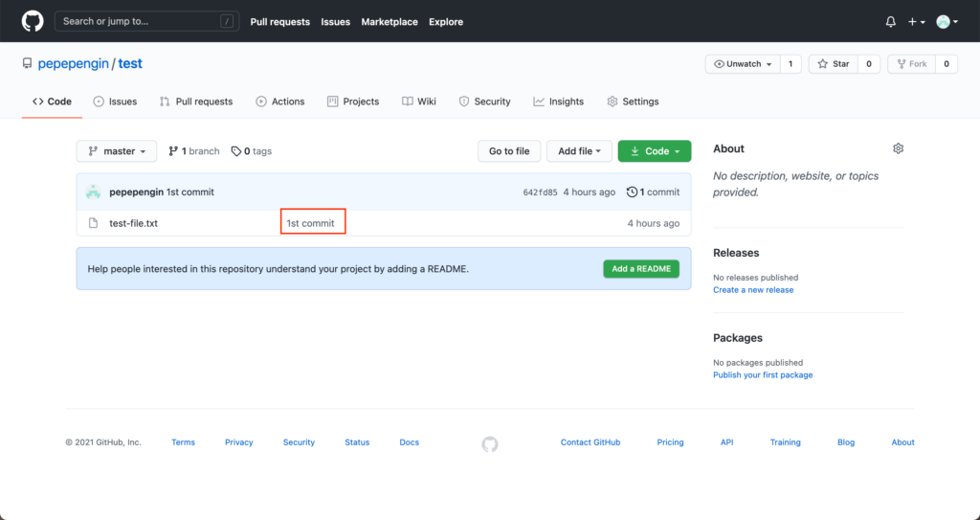Open the Packages heading link
The height and width of the screenshot is (520, 980).
coord(738,338)
